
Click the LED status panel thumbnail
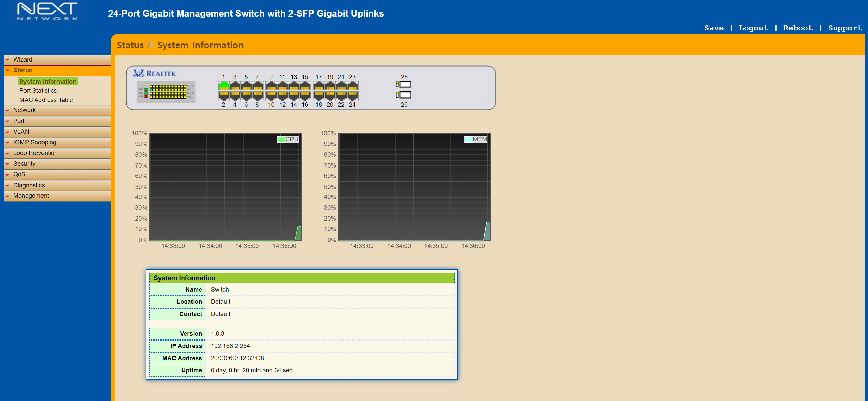pos(166,91)
